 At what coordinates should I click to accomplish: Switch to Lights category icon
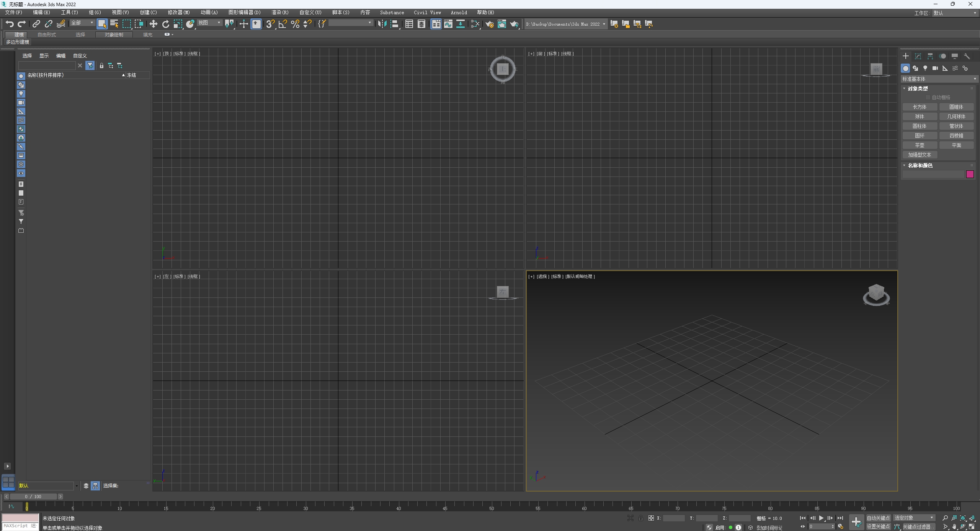tap(925, 68)
